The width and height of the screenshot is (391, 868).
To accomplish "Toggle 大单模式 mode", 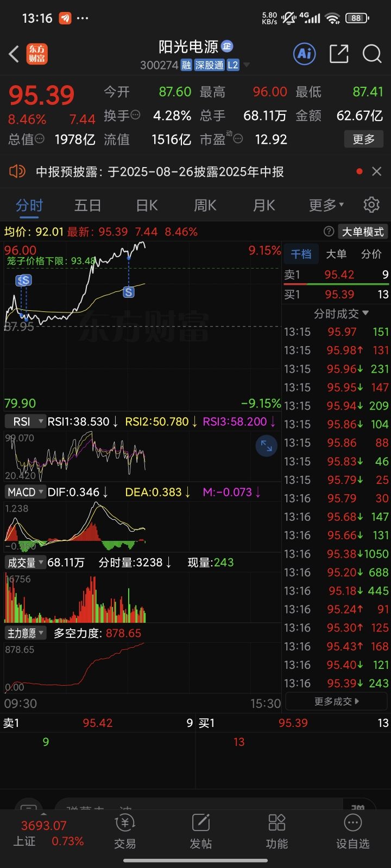I will [x=362, y=232].
